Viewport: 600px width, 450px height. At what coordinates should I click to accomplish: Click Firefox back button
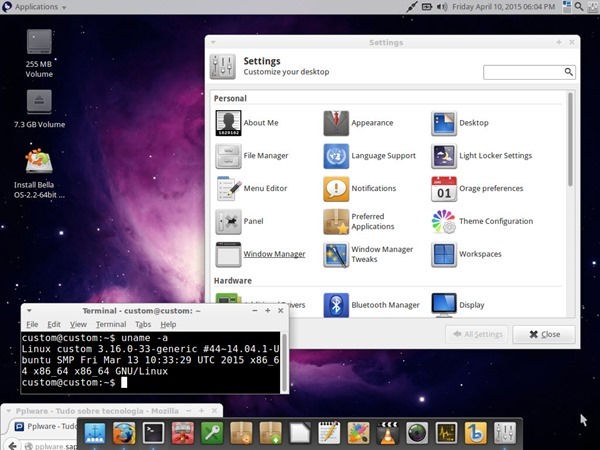tap(12, 445)
